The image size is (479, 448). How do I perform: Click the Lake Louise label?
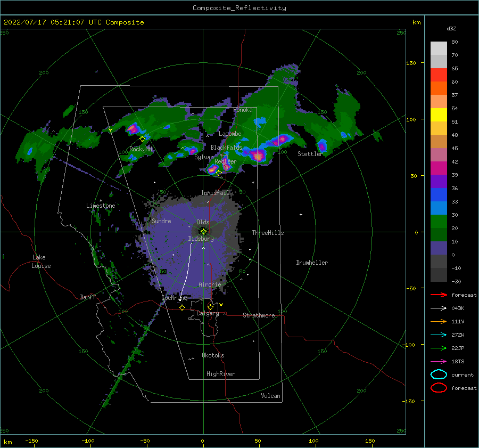[x=41, y=262]
